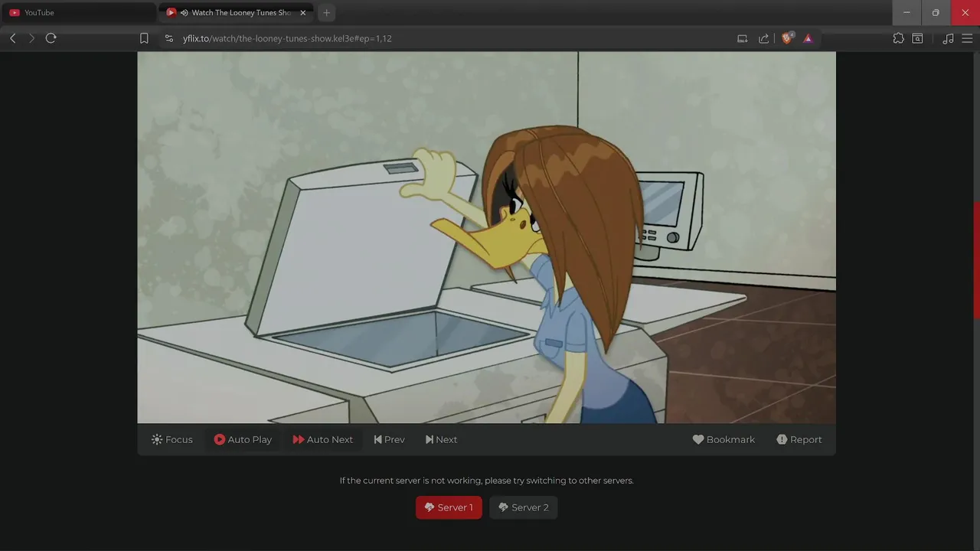This screenshot has height=551, width=980.
Task: Switch to Server 2
Action: tap(524, 507)
